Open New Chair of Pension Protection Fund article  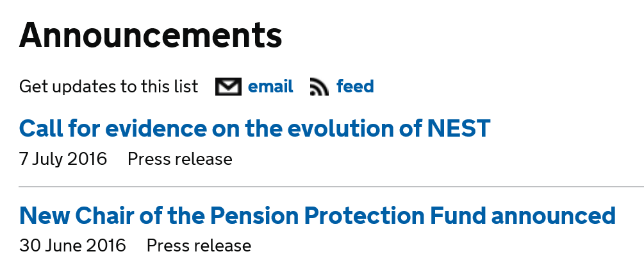317,216
